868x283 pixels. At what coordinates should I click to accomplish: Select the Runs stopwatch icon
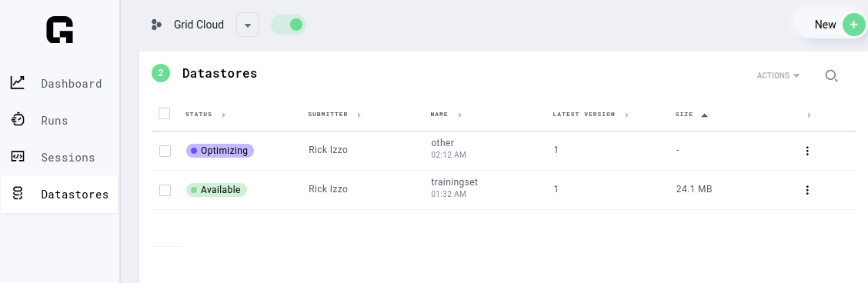pos(18,119)
